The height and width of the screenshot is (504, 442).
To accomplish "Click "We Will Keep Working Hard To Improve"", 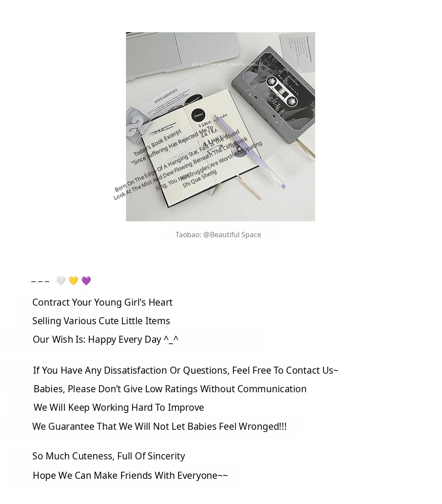I will (x=118, y=407).
